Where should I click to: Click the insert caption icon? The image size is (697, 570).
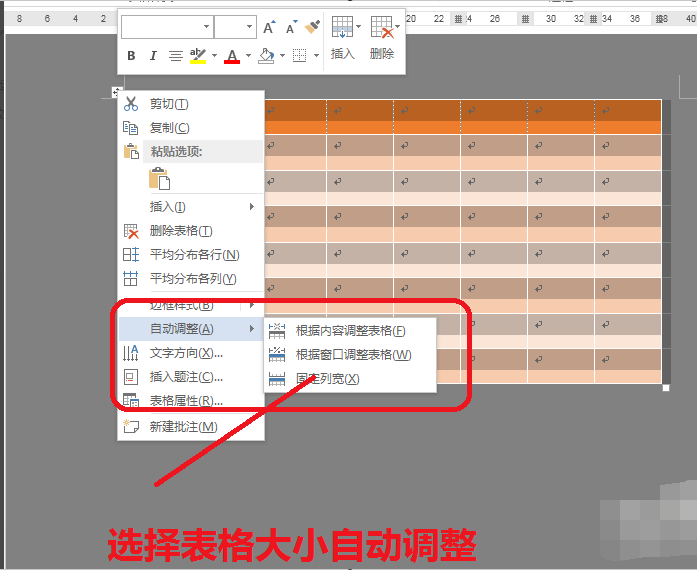pyautogui.click(x=131, y=377)
